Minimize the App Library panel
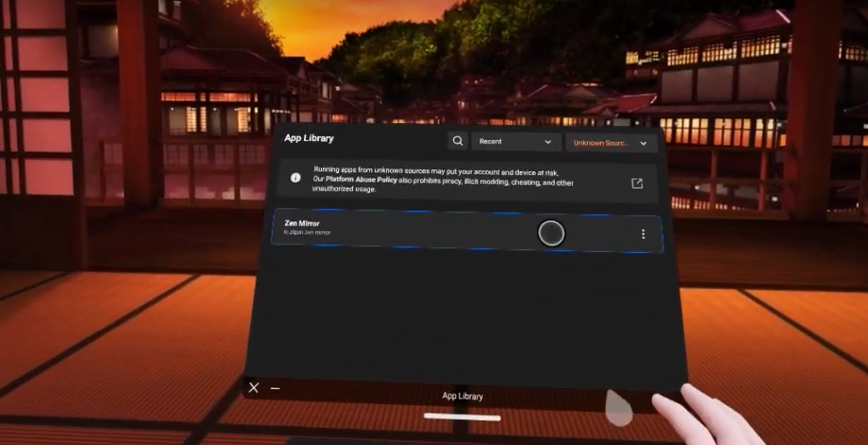The width and height of the screenshot is (868, 445). 275,388
